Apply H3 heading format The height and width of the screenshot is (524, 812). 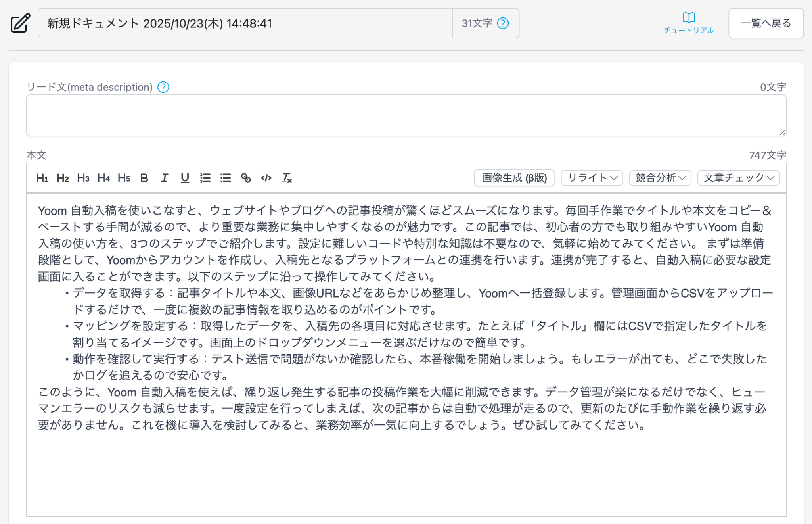pyautogui.click(x=83, y=178)
